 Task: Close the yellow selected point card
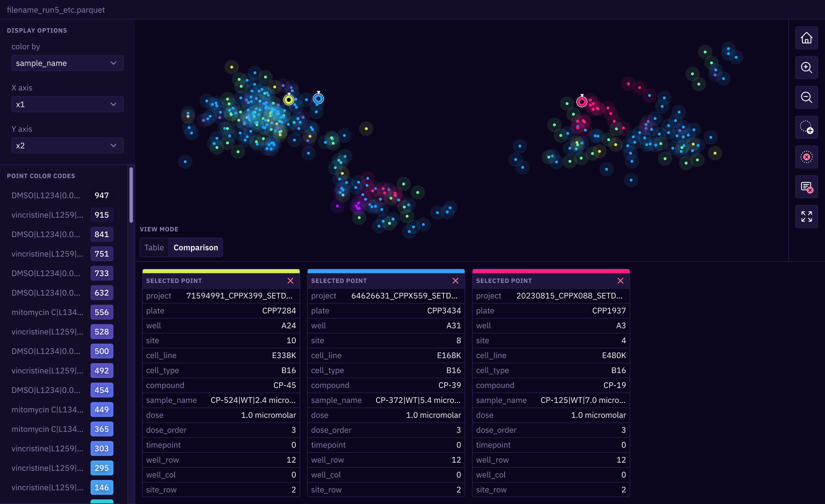[290, 281]
